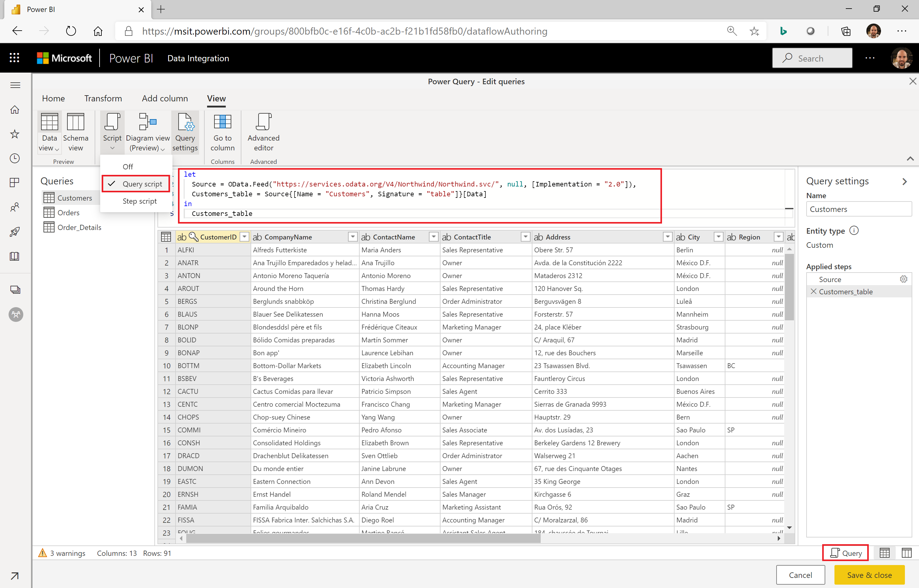Open Favorites in the left sidebar
Viewport: 919px width, 588px height.
[x=15, y=134]
